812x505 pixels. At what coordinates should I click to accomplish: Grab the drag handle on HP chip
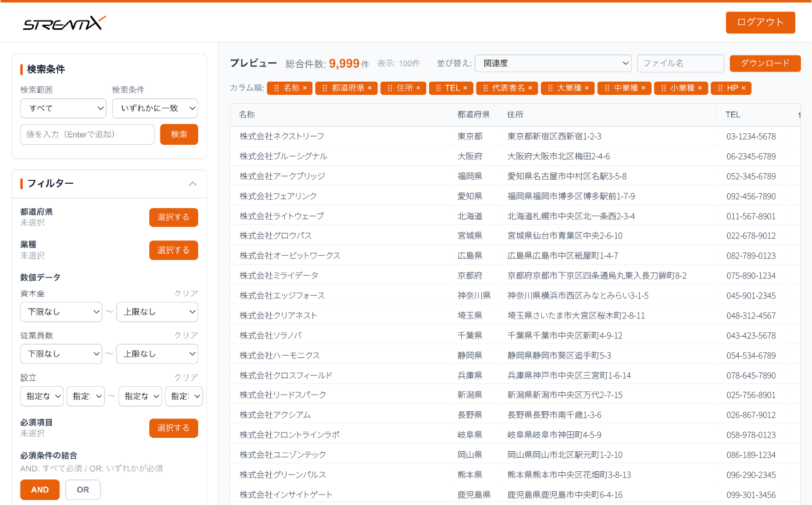click(x=720, y=88)
